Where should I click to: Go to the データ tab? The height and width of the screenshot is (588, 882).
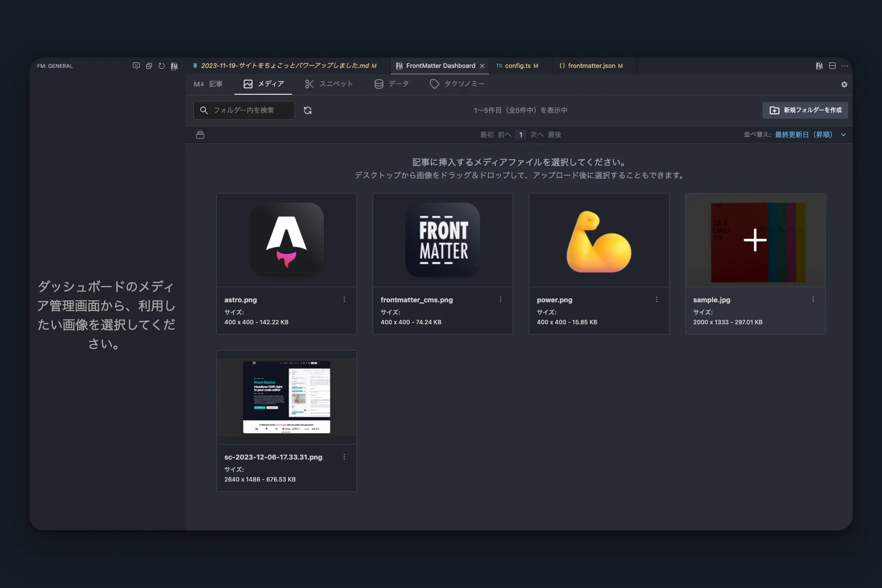[x=392, y=84]
